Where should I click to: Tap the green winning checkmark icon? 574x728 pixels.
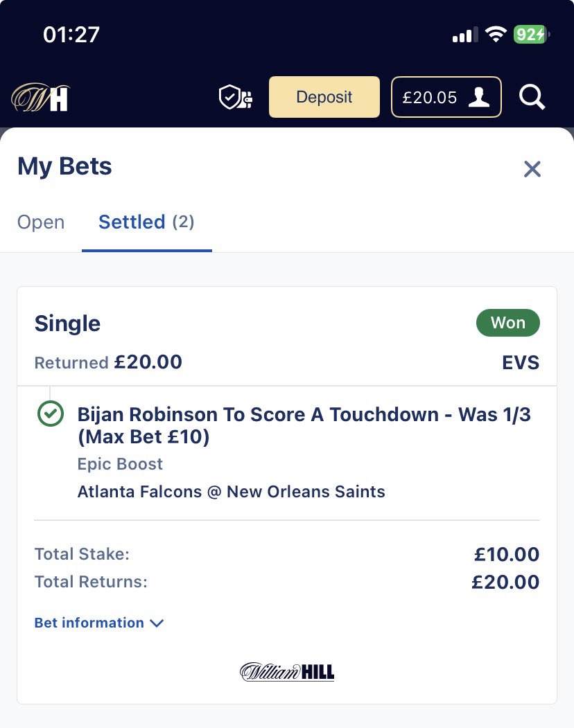point(50,414)
